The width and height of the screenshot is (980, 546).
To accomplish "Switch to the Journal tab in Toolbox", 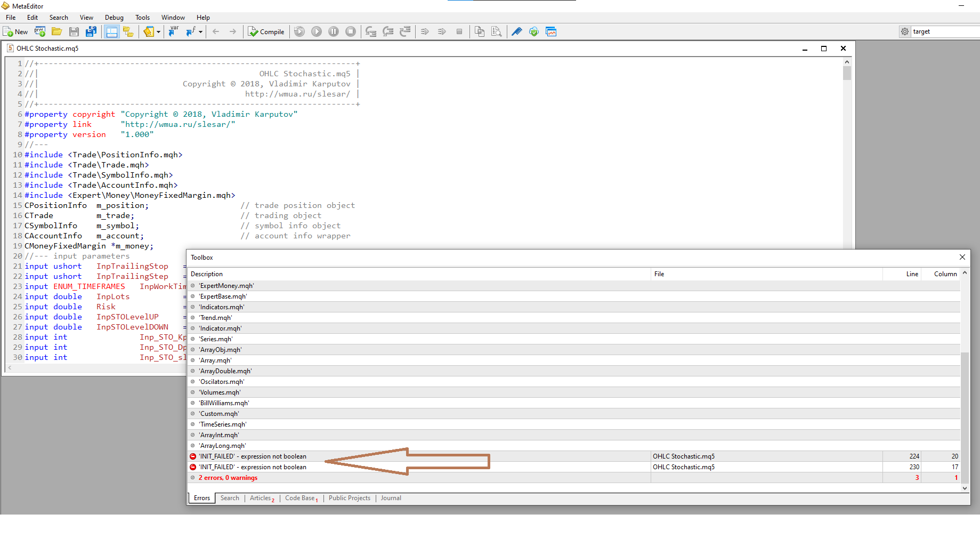I will pyautogui.click(x=391, y=497).
